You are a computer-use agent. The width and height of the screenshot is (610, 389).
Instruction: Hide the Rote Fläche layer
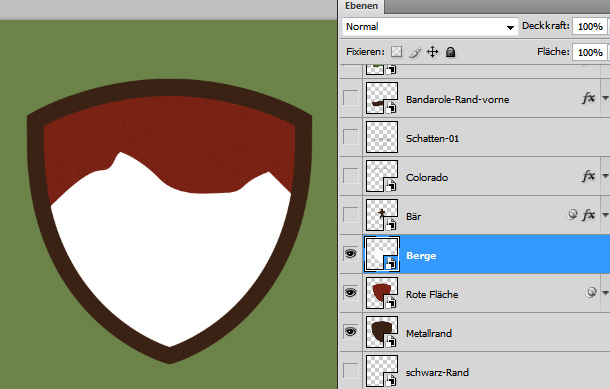[x=351, y=293]
